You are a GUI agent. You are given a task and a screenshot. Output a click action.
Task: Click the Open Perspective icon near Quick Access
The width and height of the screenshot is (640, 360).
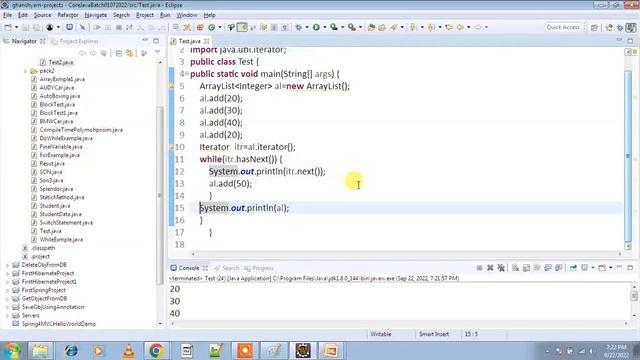click(594, 27)
